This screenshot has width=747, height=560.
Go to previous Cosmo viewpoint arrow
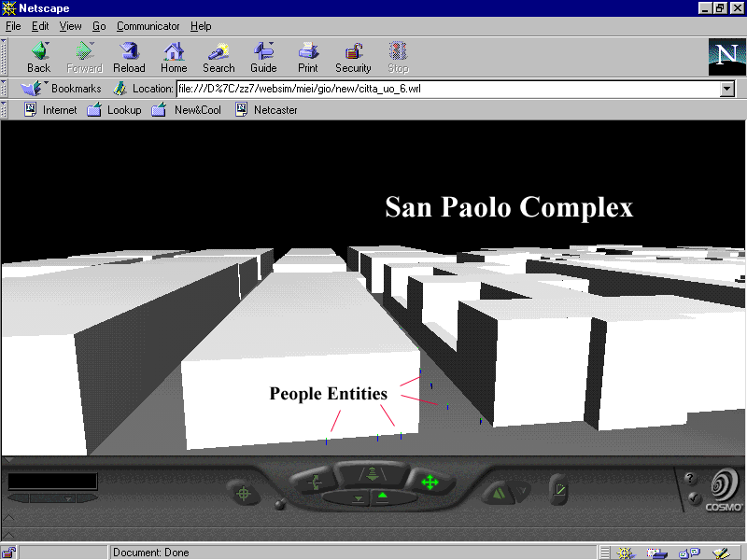(x=19, y=498)
